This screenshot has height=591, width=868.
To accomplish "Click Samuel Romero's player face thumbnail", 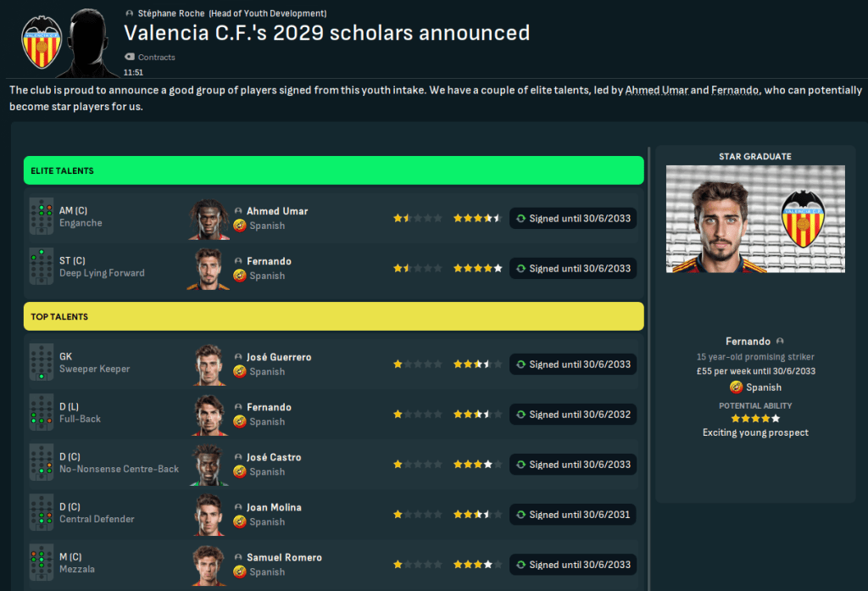I will tap(208, 564).
